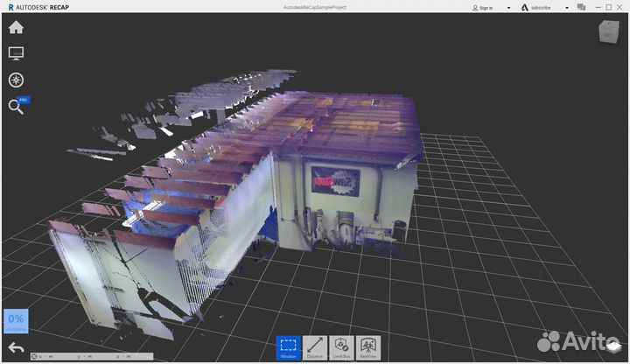Open the feedback chat bubbles icon
The width and height of the screenshot is (630, 364).
point(581,7)
